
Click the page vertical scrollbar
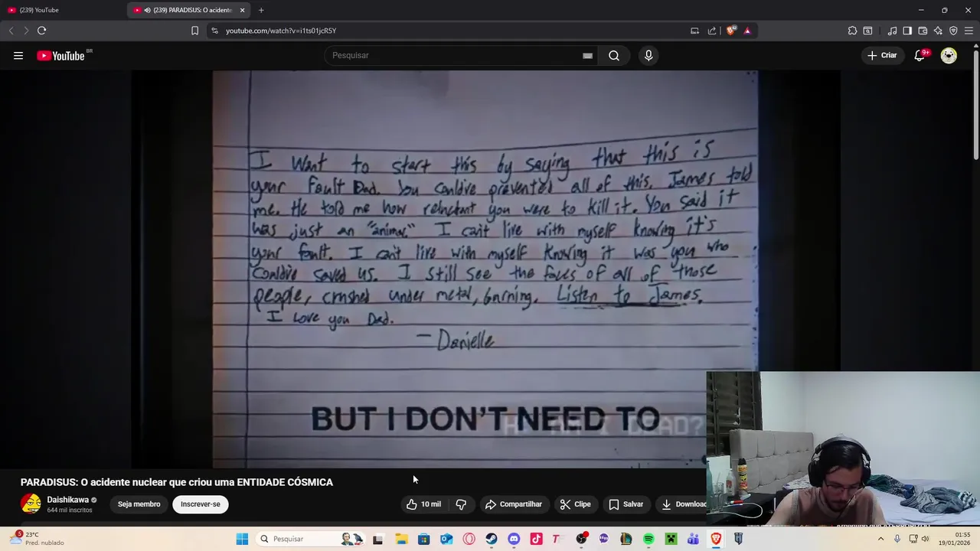pos(975,103)
